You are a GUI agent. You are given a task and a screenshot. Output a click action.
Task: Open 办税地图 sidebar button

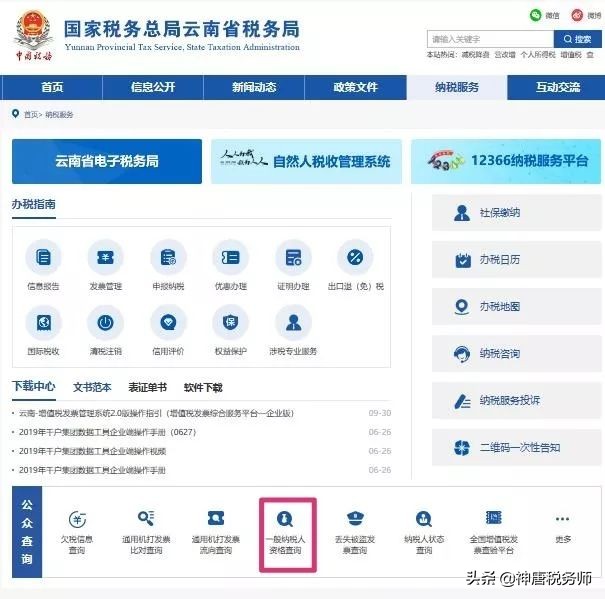(516, 307)
